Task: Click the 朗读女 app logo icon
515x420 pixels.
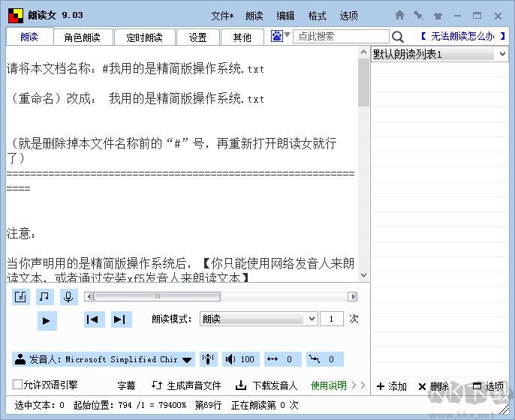Action: [x=16, y=16]
